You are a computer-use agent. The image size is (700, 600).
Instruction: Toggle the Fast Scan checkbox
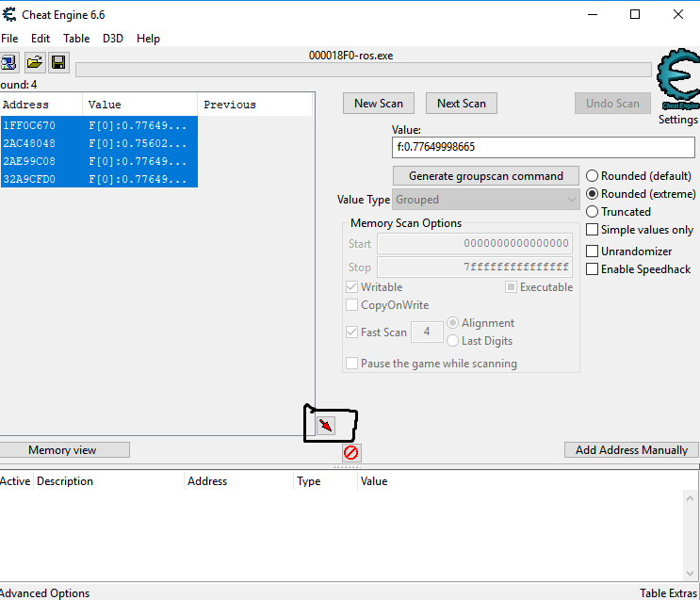coord(351,332)
